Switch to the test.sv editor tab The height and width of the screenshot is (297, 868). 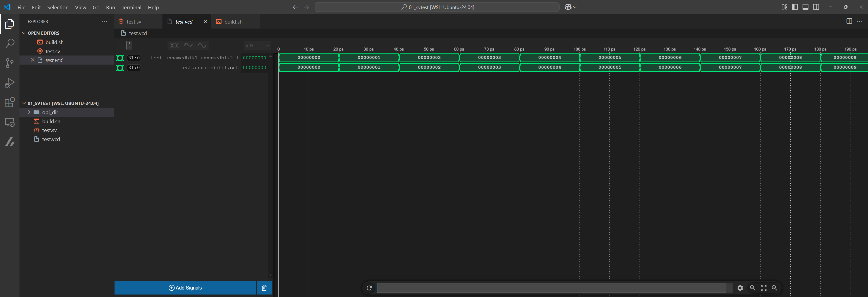138,21
